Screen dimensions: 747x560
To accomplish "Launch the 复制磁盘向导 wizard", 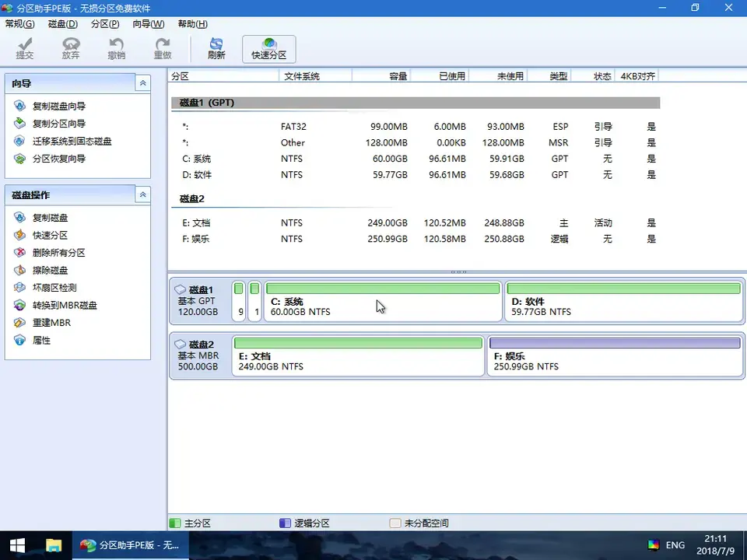I will [x=58, y=106].
